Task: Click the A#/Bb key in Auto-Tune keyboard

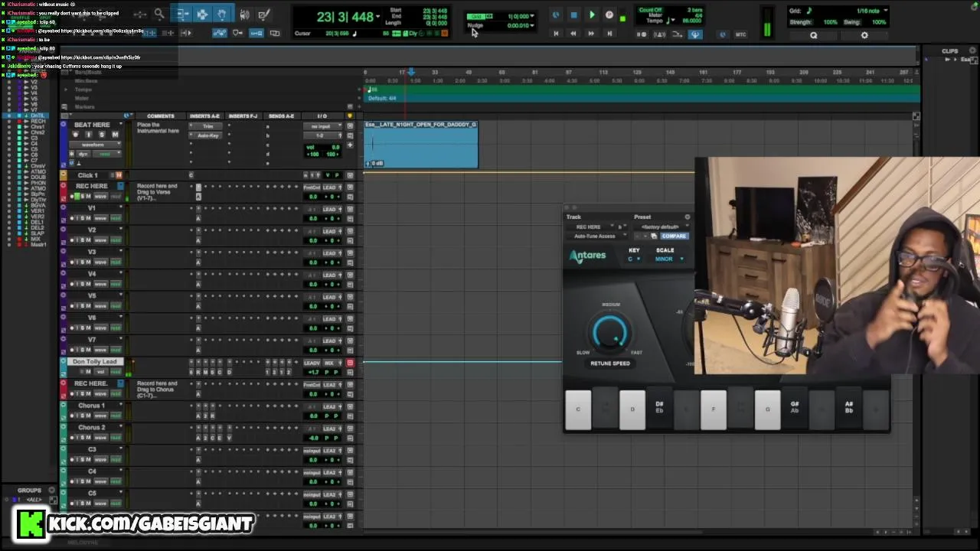Action: [x=848, y=408]
